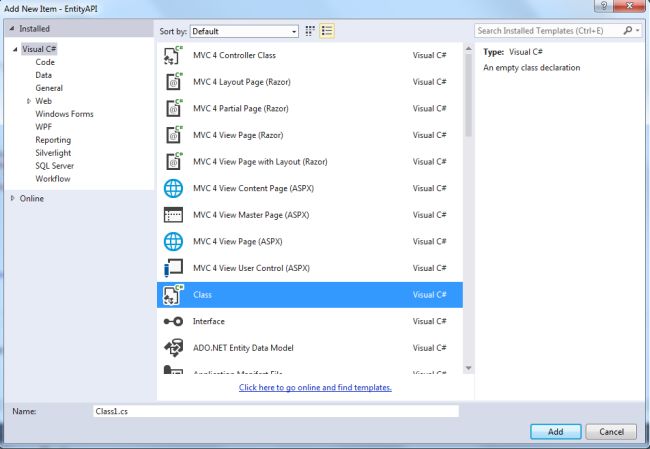This screenshot has height=449, width=650.
Task: Select MVC 4 Partial Page (Razor) text
Action: [x=240, y=108]
